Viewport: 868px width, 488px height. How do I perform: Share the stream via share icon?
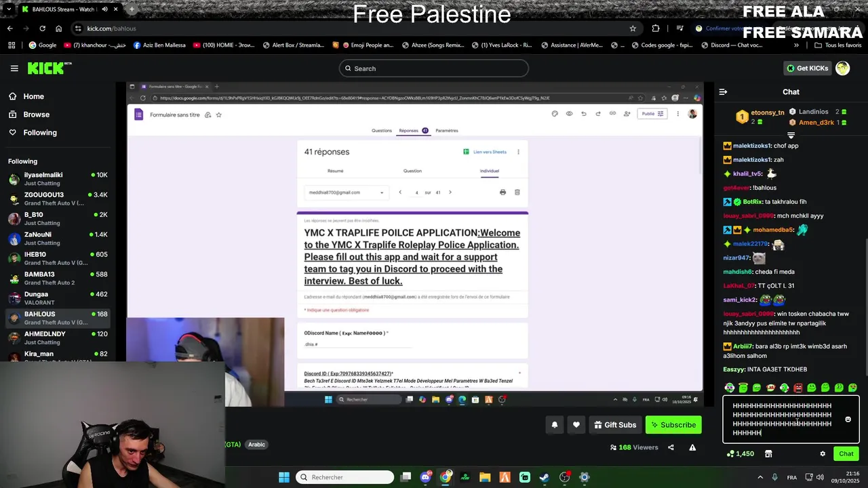pyautogui.click(x=671, y=447)
